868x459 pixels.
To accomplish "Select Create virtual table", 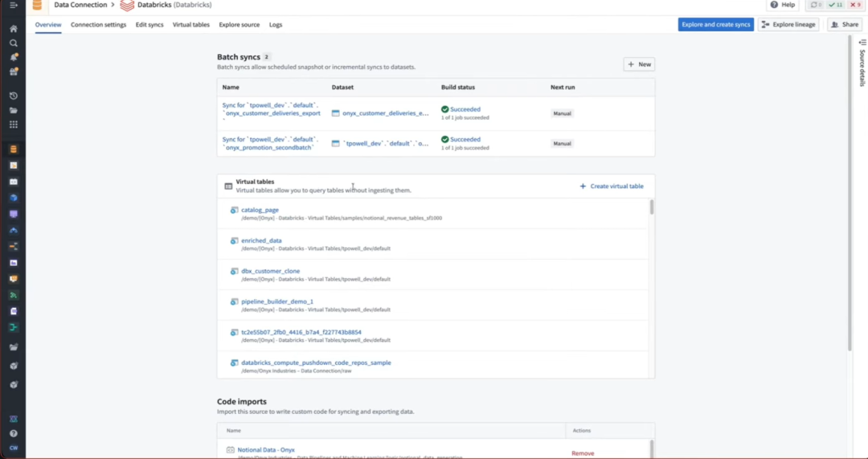I will click(612, 186).
